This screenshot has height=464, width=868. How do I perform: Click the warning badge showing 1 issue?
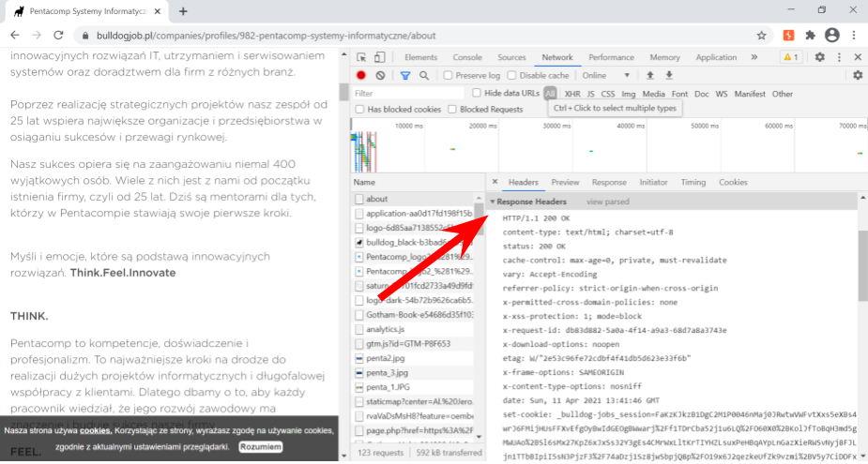point(791,57)
